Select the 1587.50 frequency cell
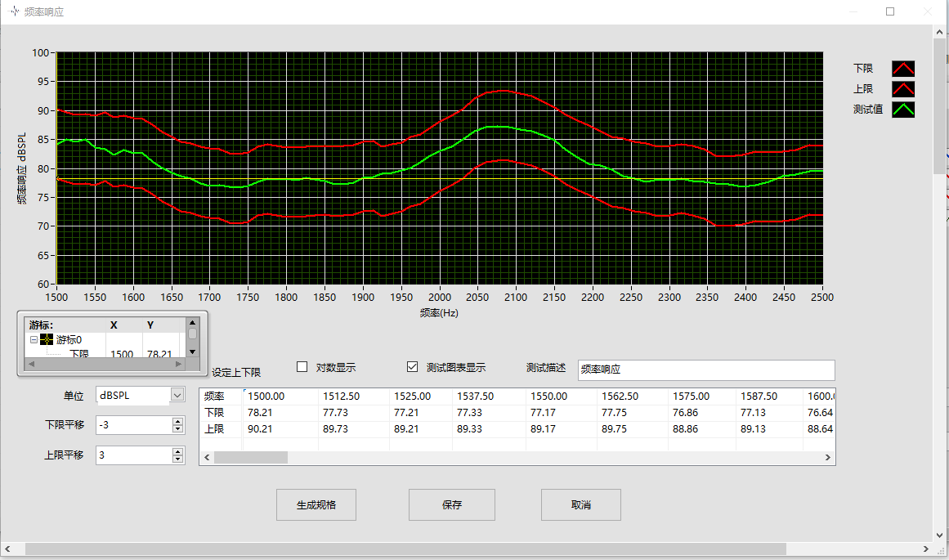Viewport: 949px width, 560px height. (769, 396)
